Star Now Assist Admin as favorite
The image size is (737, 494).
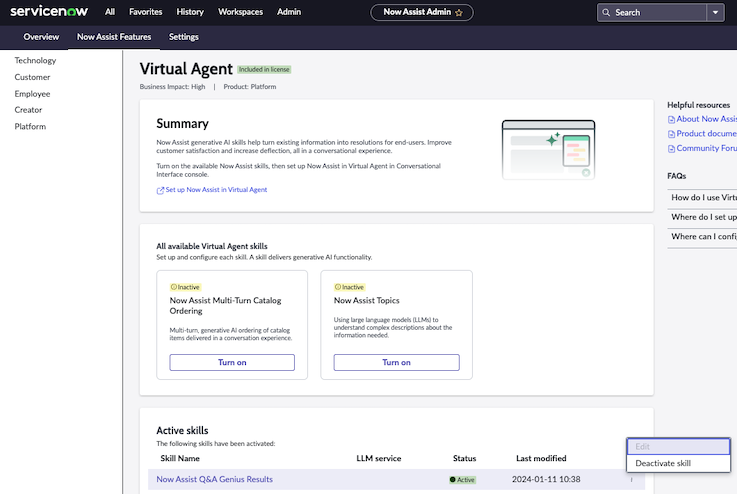[459, 13]
